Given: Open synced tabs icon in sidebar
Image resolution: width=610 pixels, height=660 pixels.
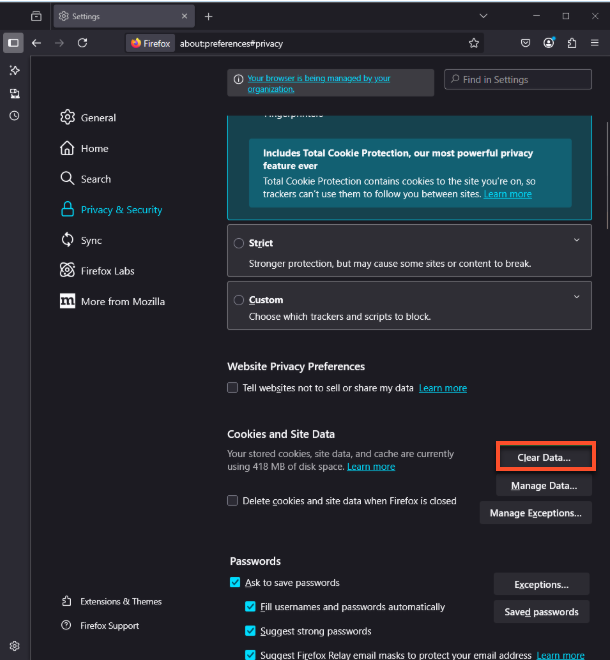Looking at the screenshot, I should pyautogui.click(x=14, y=93).
